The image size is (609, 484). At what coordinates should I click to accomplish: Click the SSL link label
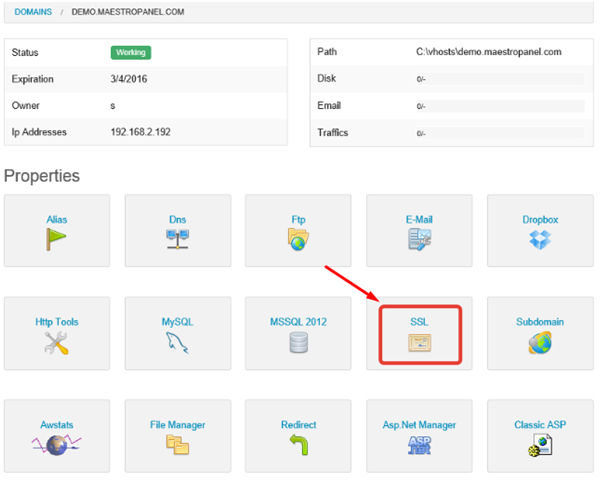(419, 322)
